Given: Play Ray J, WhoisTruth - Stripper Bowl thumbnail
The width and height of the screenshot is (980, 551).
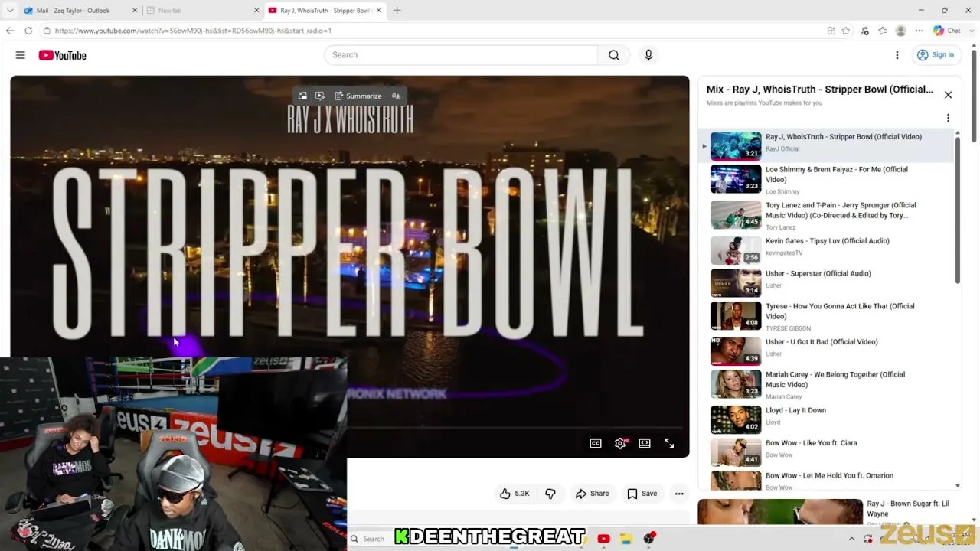Looking at the screenshot, I should click(x=736, y=145).
